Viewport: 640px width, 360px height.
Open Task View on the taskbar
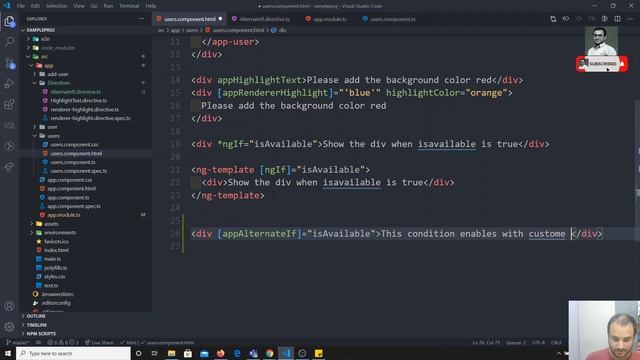coord(155,353)
